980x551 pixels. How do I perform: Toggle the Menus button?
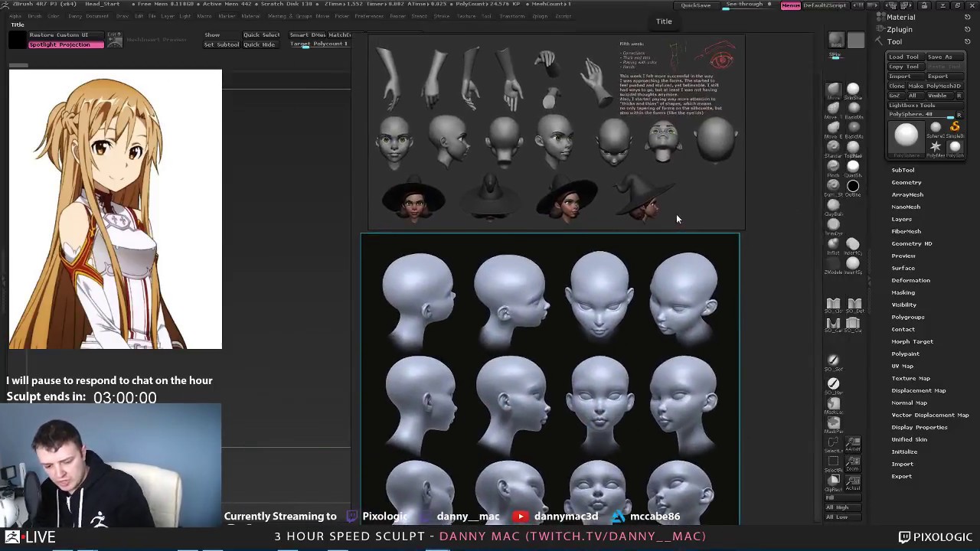click(x=791, y=5)
